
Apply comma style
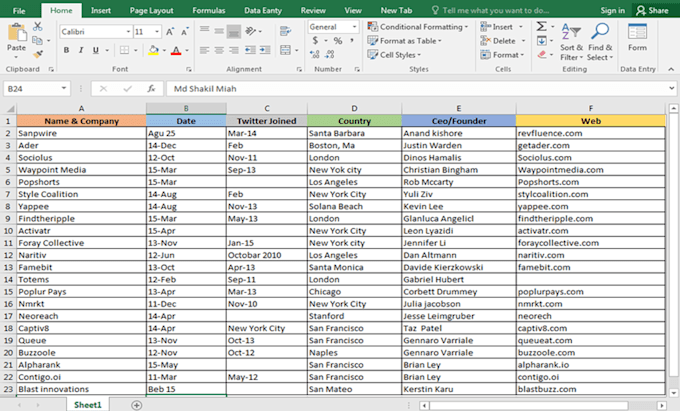(352, 41)
